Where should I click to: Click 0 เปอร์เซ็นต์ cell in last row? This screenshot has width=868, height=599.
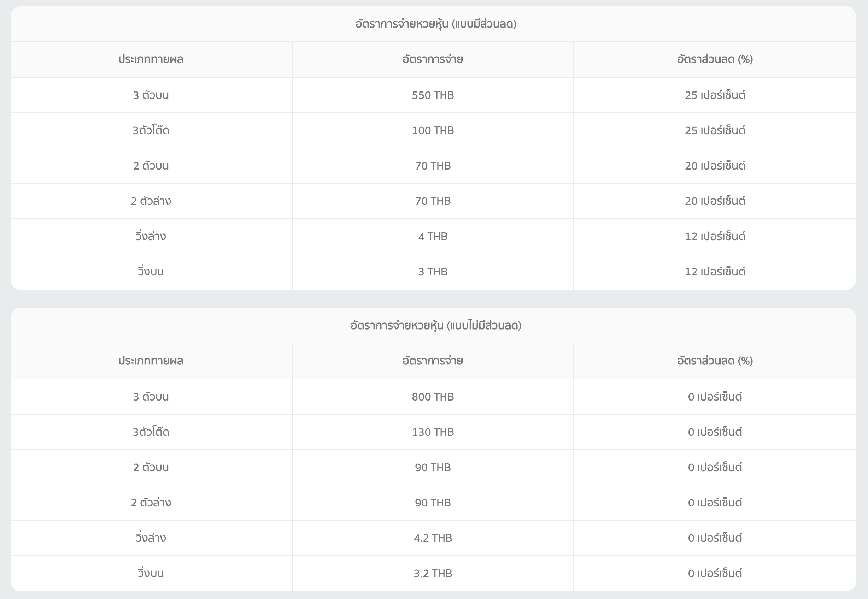click(x=715, y=573)
